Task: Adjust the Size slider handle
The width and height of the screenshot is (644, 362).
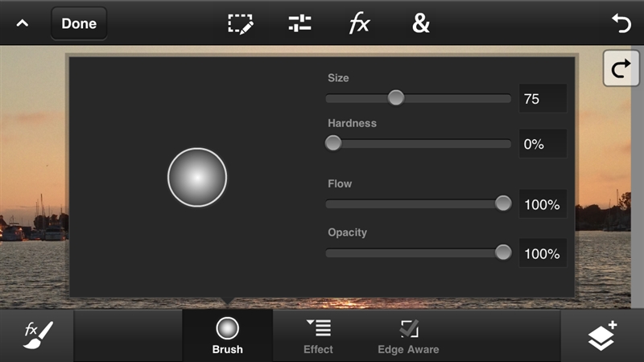Action: tap(396, 98)
